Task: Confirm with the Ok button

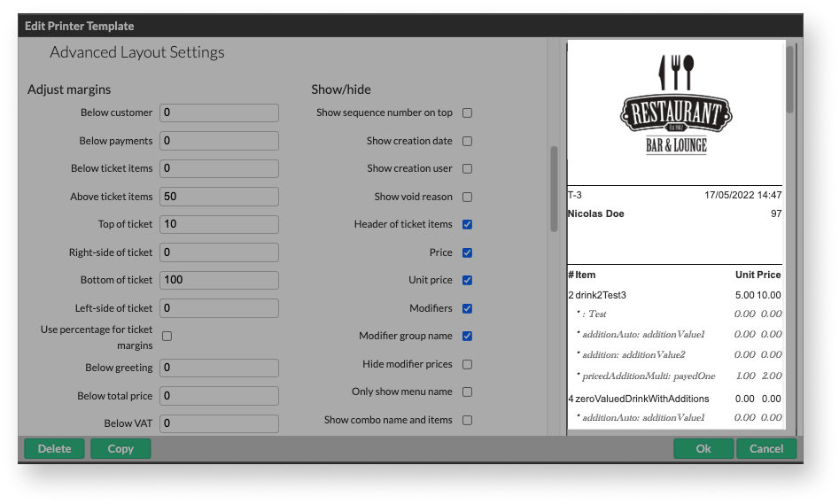Action: click(x=703, y=449)
